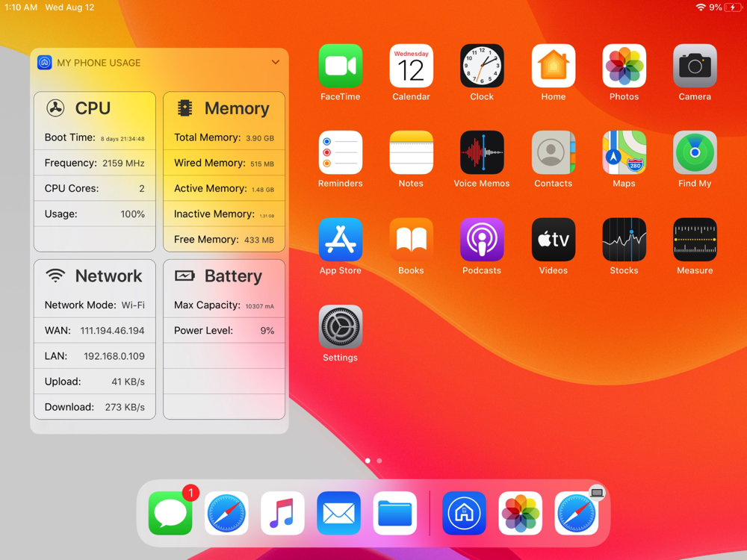
Task: Tap the Boot Time row in CPU card
Action: tap(95, 137)
